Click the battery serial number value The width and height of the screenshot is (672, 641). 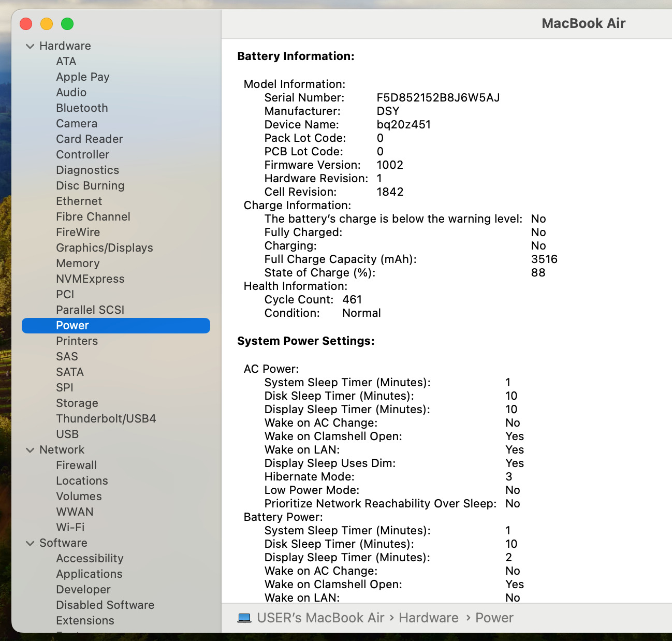pos(438,98)
